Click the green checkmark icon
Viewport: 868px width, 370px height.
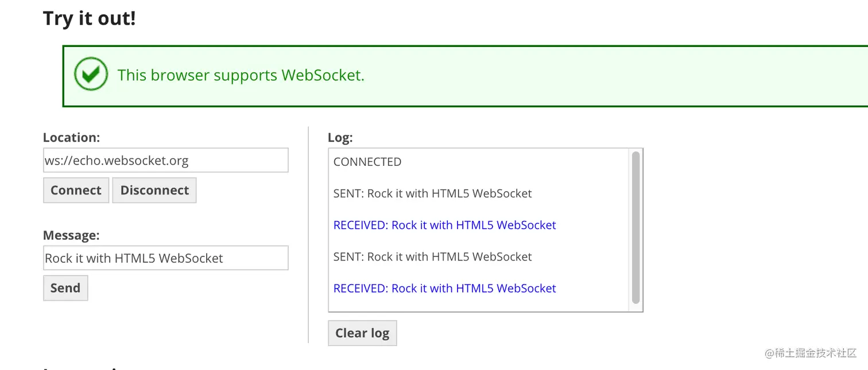click(91, 74)
